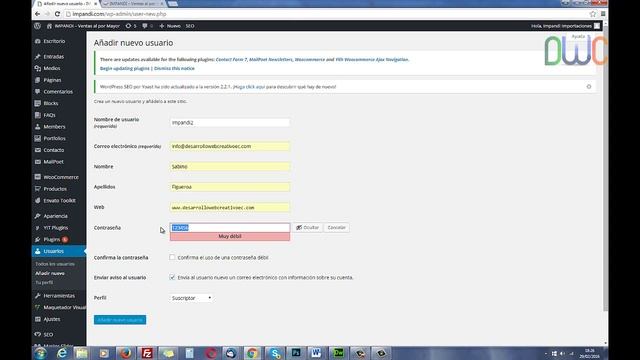The image size is (640, 360).
Task: Click the Contraseña password field
Action: (230, 227)
